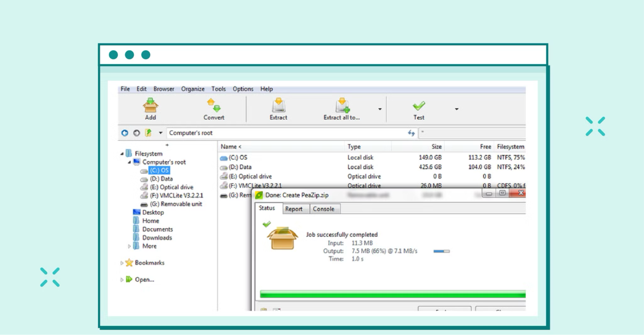The height and width of the screenshot is (335, 644).
Task: Click the refresh icon beside the address bar
Action: point(411,133)
